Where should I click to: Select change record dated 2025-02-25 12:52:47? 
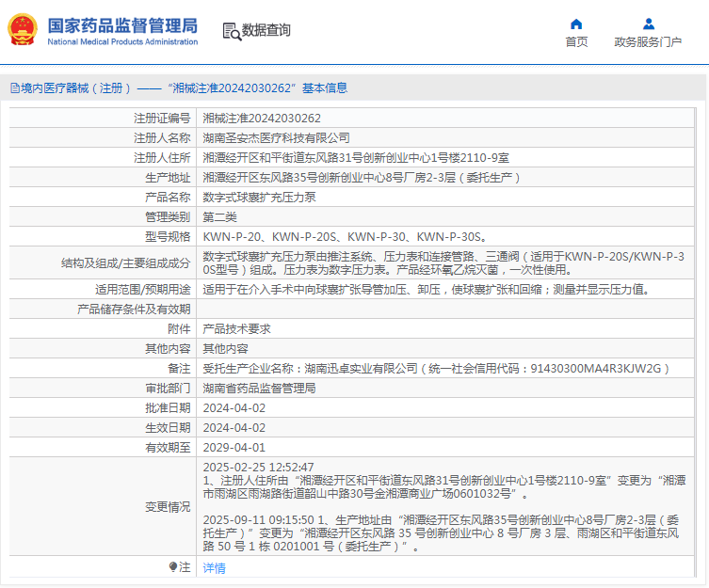(444, 481)
